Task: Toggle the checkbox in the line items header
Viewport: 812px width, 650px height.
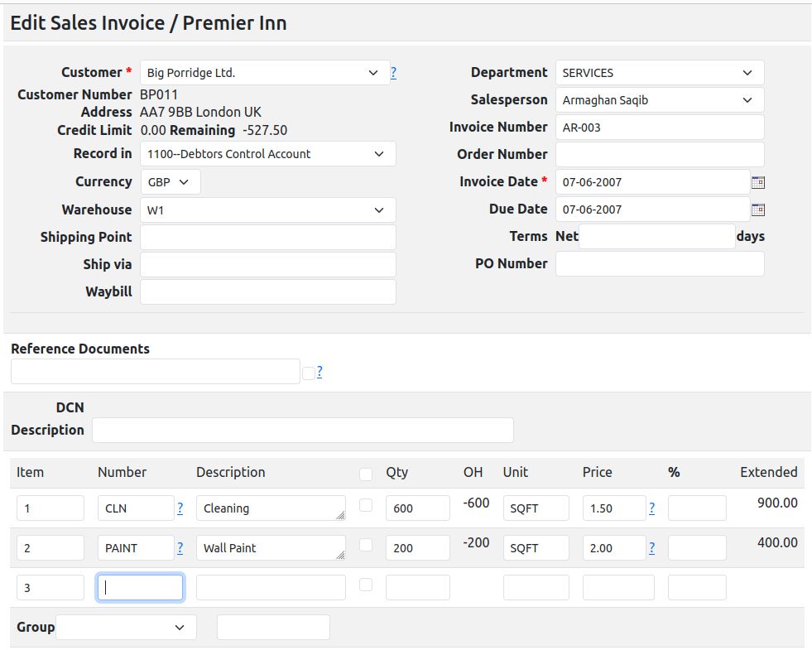Action: pos(366,474)
